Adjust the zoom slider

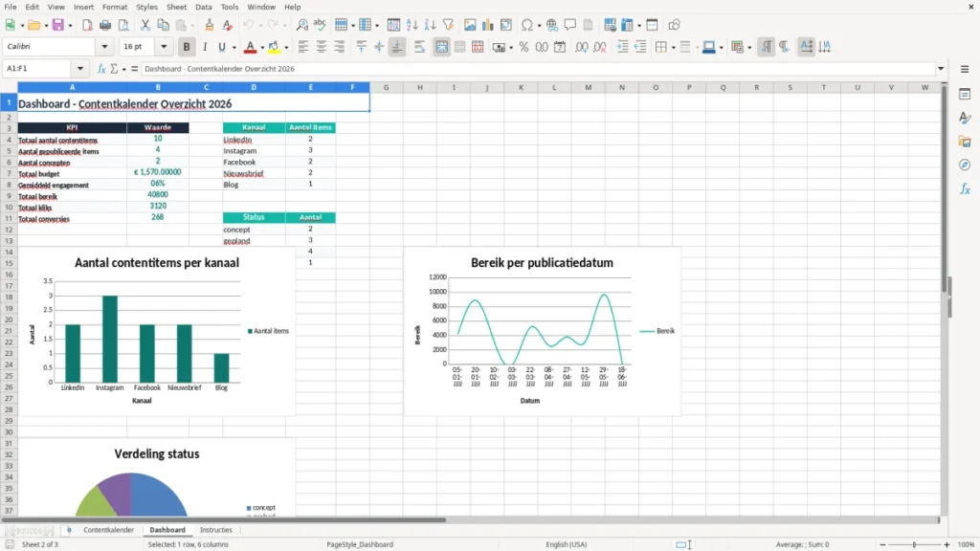point(914,544)
